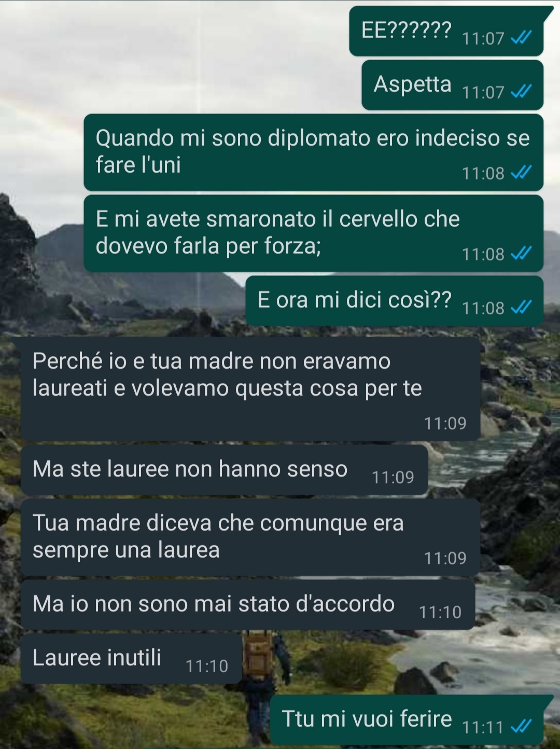The height and width of the screenshot is (749, 560).
Task: Select the 'EE??????' sent message bubble
Action: pos(446,31)
